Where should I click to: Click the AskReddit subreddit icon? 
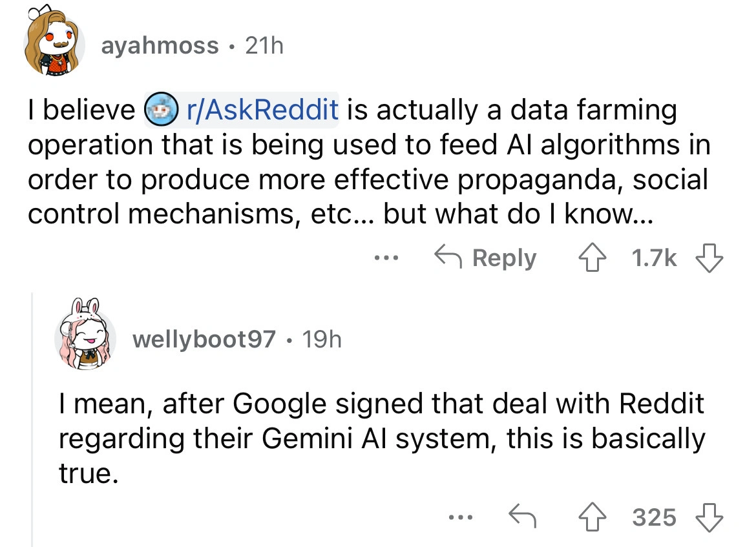tap(161, 111)
